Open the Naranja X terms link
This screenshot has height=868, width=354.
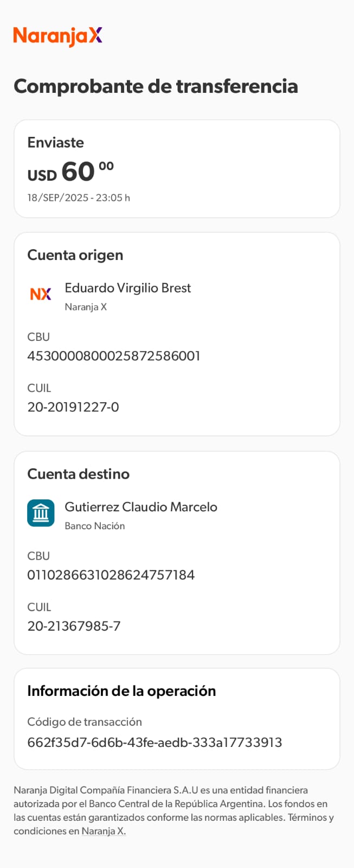[x=104, y=831]
